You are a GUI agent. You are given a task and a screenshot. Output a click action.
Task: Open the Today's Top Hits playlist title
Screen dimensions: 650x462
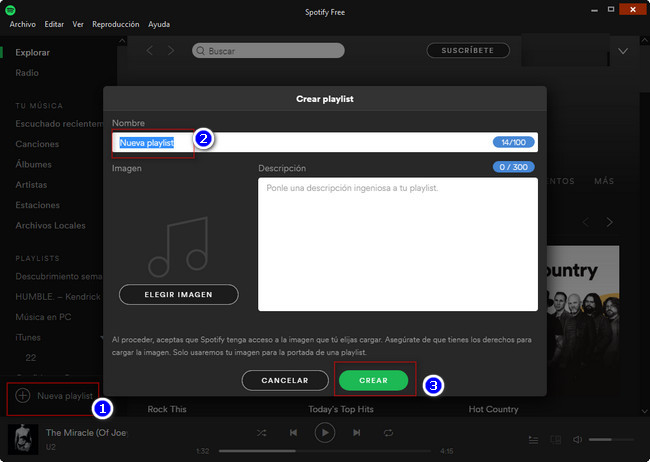[x=341, y=409]
